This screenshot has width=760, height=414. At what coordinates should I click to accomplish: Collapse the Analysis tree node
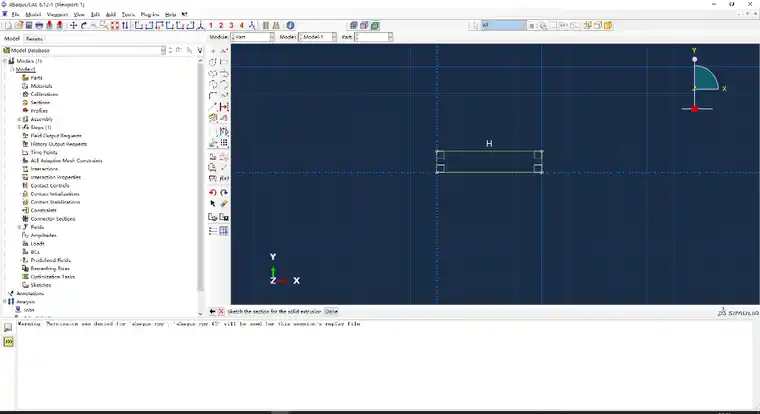click(5, 302)
